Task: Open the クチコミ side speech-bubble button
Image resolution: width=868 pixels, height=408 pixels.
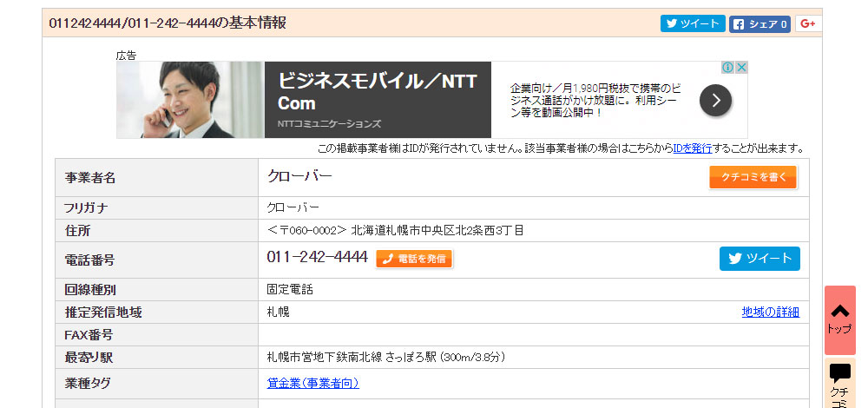Action: click(x=839, y=384)
